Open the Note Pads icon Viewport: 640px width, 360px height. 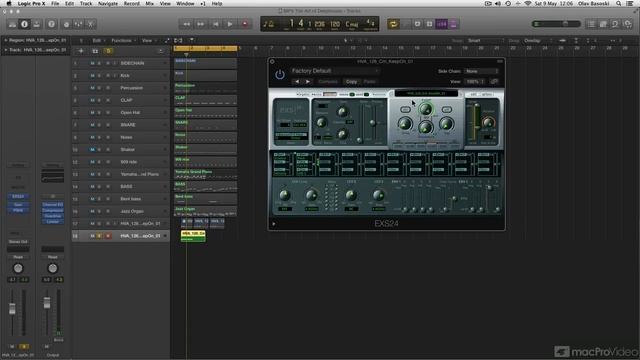click(603, 24)
